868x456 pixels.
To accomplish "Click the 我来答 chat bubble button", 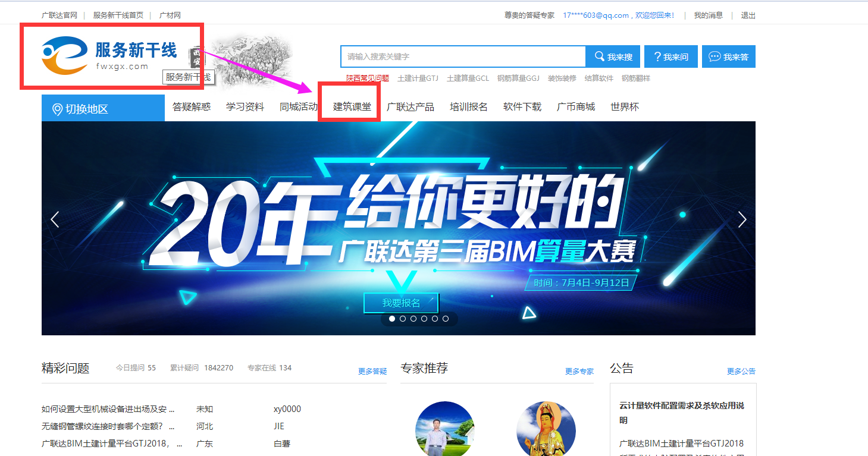I will pos(729,56).
